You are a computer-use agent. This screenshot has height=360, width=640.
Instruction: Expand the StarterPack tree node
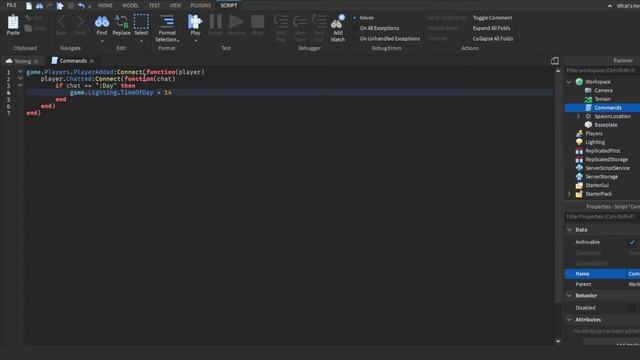569,194
